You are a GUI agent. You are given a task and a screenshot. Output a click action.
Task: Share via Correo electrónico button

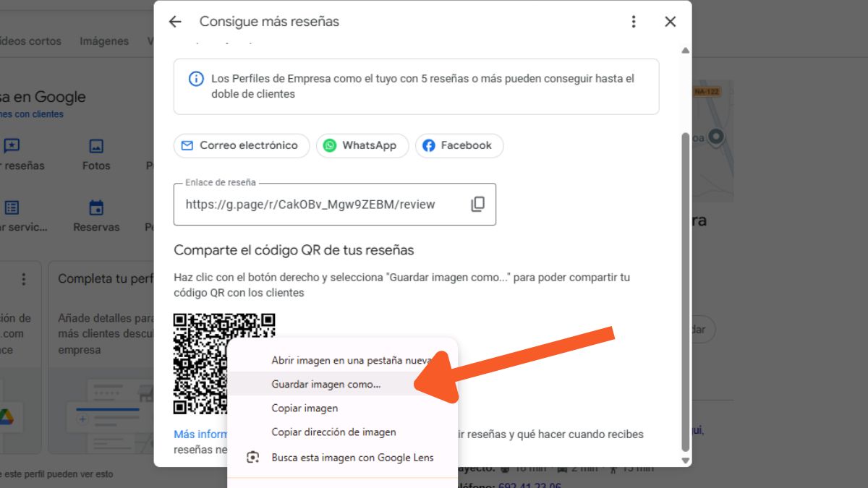click(x=242, y=145)
